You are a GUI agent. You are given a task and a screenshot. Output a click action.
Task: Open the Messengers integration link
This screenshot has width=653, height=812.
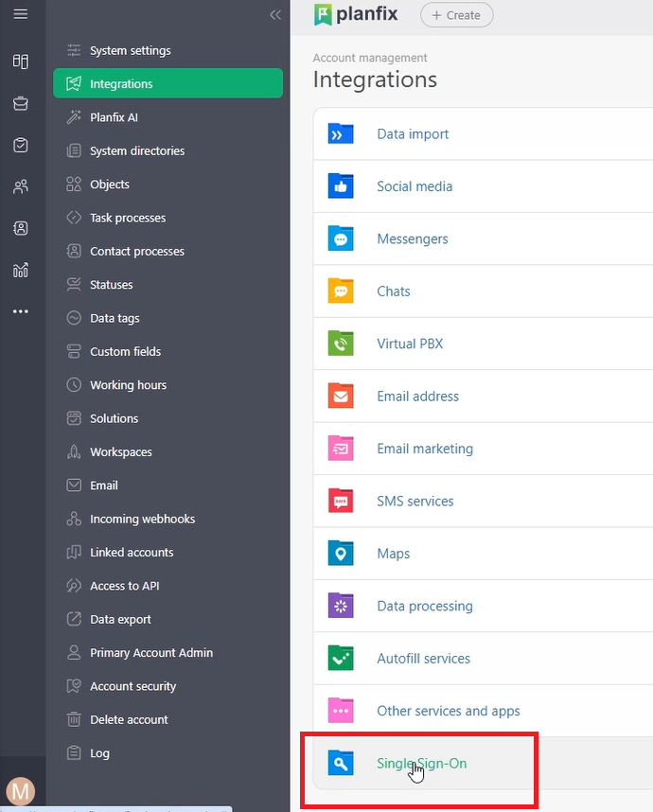point(413,239)
